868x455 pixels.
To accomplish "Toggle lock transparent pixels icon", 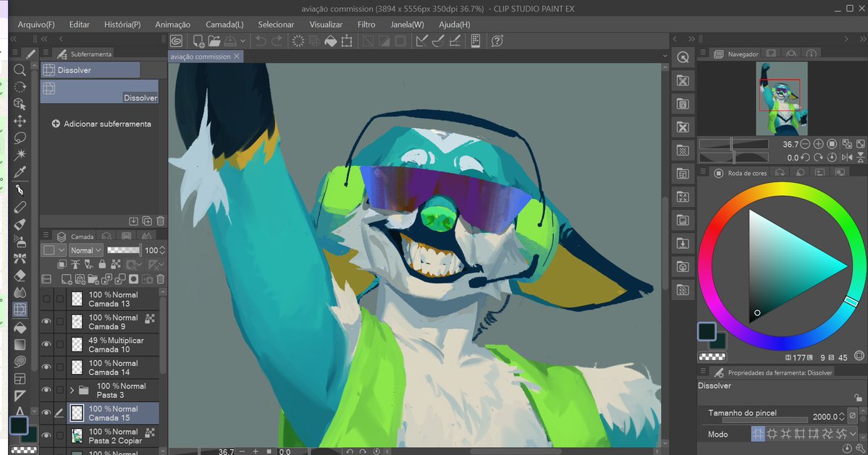I will pyautogui.click(x=116, y=265).
